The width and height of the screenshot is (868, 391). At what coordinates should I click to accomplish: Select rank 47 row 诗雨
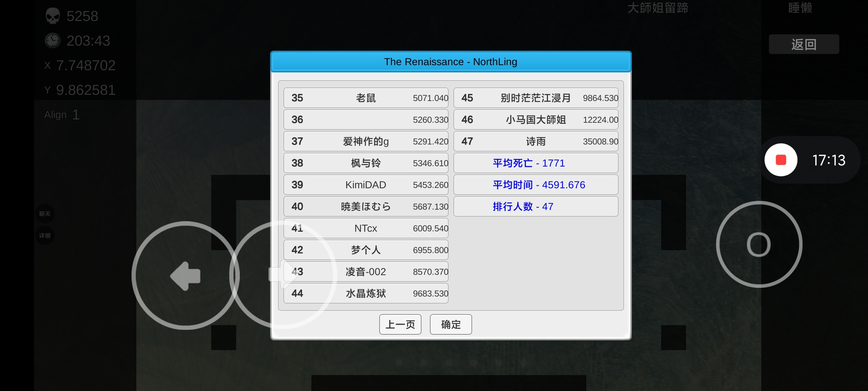click(x=536, y=141)
